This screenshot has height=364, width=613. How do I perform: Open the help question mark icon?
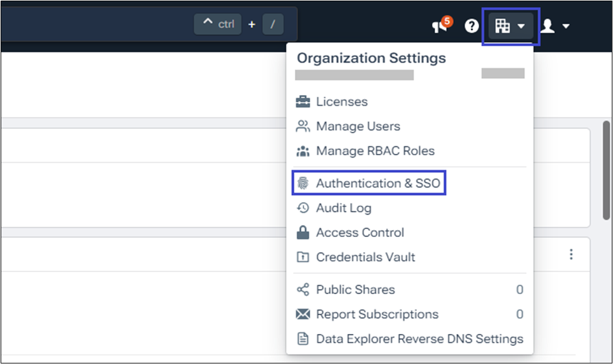point(471,26)
